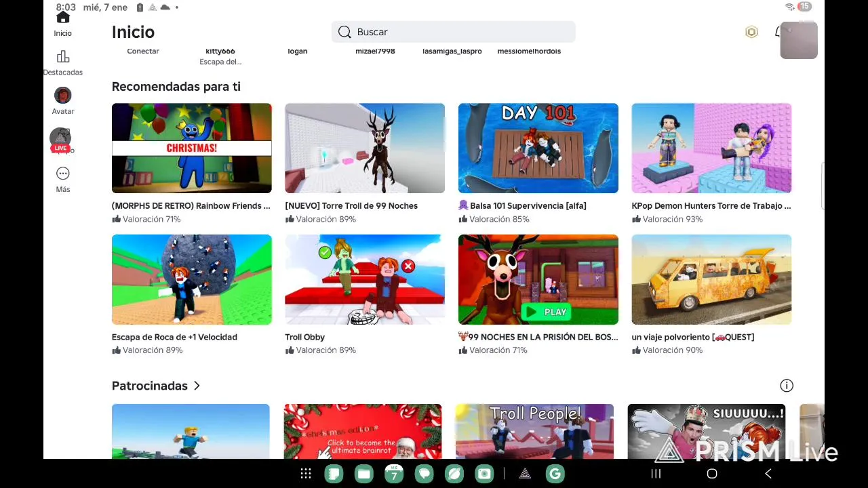Click 'Recomendadas para ti' heading
Screen dimensions: 868x488
coord(176,87)
